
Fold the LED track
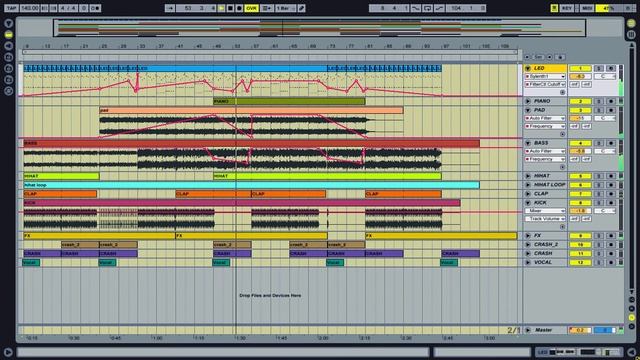pos(528,68)
